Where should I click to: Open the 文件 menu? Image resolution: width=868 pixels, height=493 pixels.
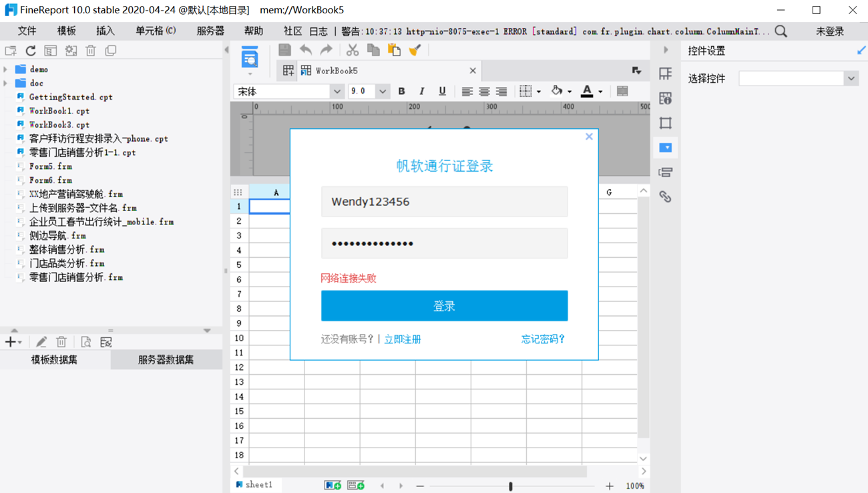27,31
